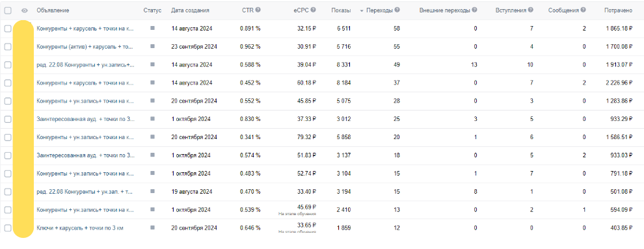Screen dimensions: 644x249
Task: Click the Статус column header
Action: point(153,10)
